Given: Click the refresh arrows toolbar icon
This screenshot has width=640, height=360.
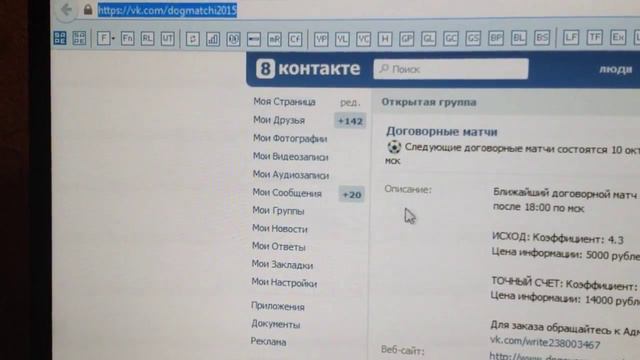Looking at the screenshot, I should [193, 39].
